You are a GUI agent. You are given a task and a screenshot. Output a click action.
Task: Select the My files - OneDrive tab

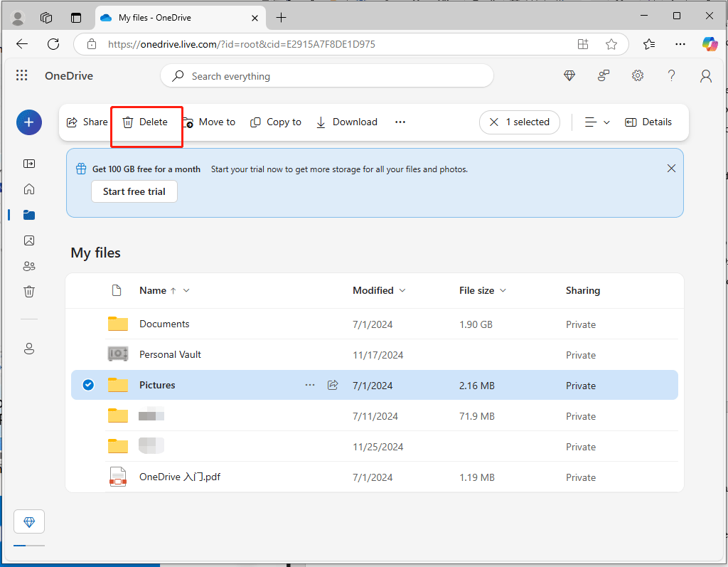pyautogui.click(x=181, y=18)
